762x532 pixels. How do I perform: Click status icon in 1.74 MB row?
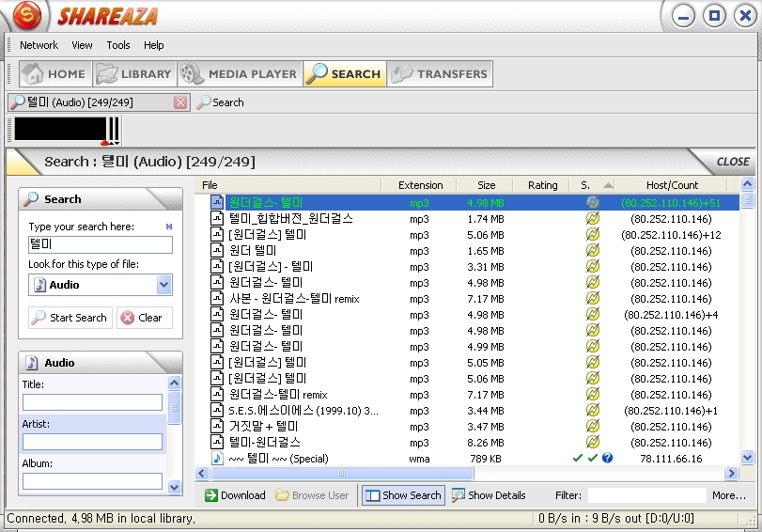[592, 218]
